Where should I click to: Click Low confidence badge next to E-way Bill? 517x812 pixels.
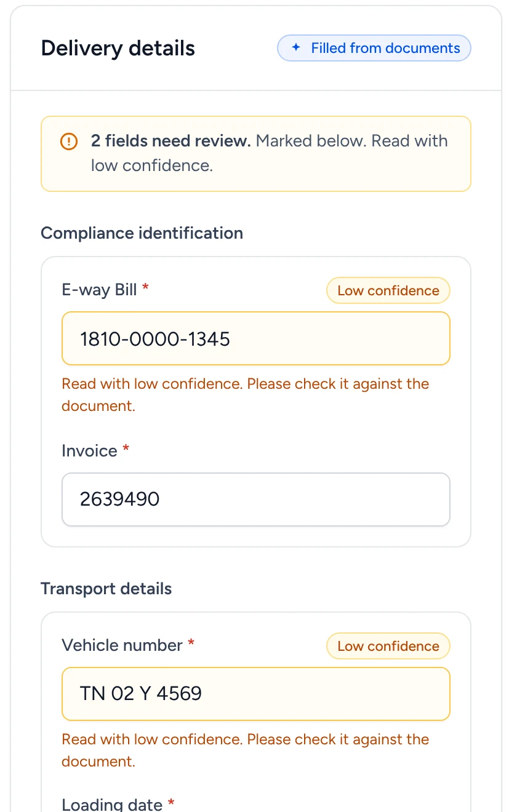[388, 290]
